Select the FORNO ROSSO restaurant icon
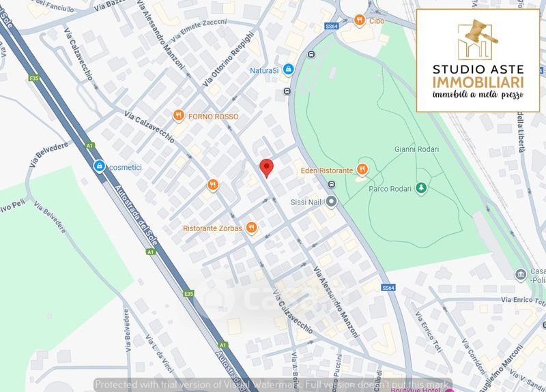Screen dimensions: 546x392 [179, 116]
